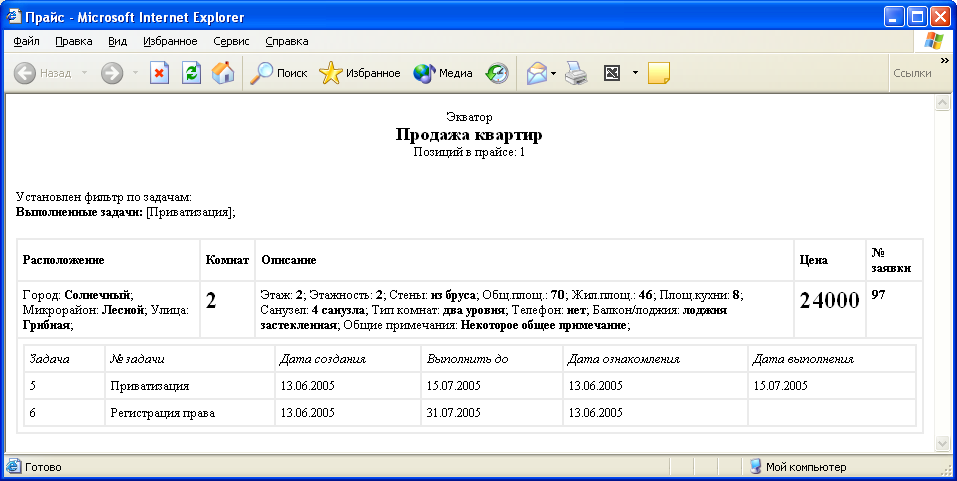This screenshot has width=957, height=481.
Task: Print the page with printer icon
Action: point(576,73)
